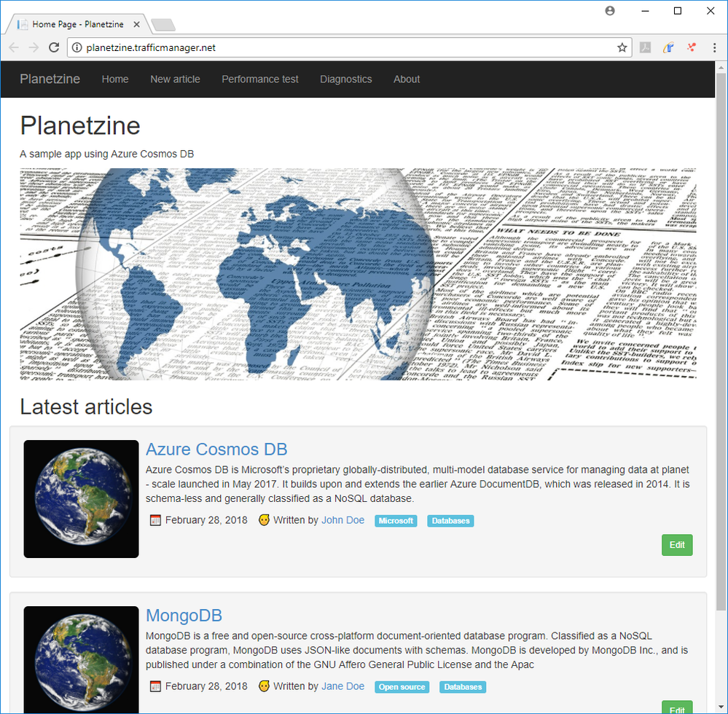Click the address bar URL field
This screenshot has height=714, width=728.
pos(349,47)
